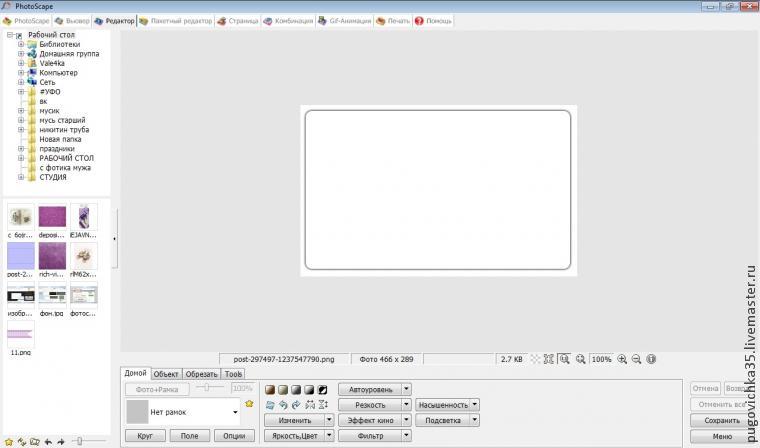Apply the brown sepia tone icon
The width and height of the screenshot is (760, 448).
(270, 389)
